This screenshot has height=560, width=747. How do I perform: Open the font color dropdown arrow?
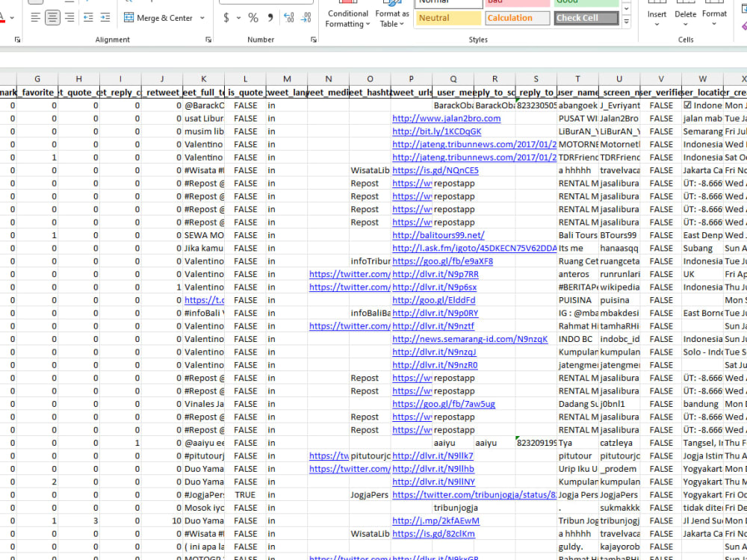click(12, 18)
